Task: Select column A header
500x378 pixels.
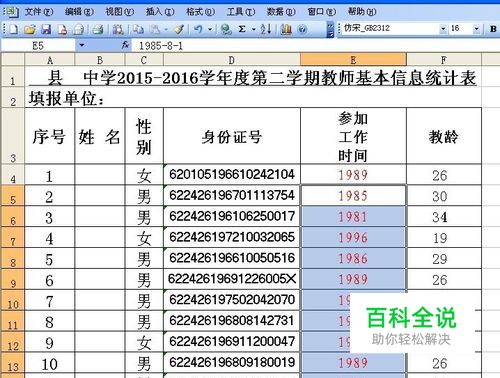Action: 50,60
